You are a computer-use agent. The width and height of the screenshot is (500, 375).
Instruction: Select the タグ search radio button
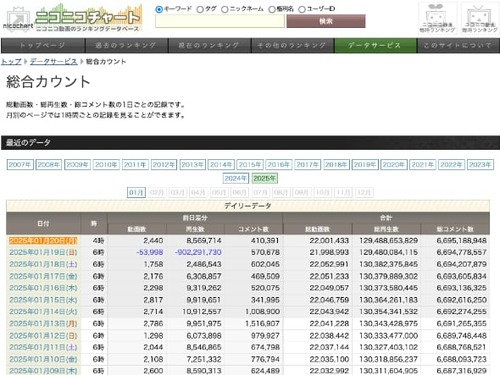pos(200,9)
